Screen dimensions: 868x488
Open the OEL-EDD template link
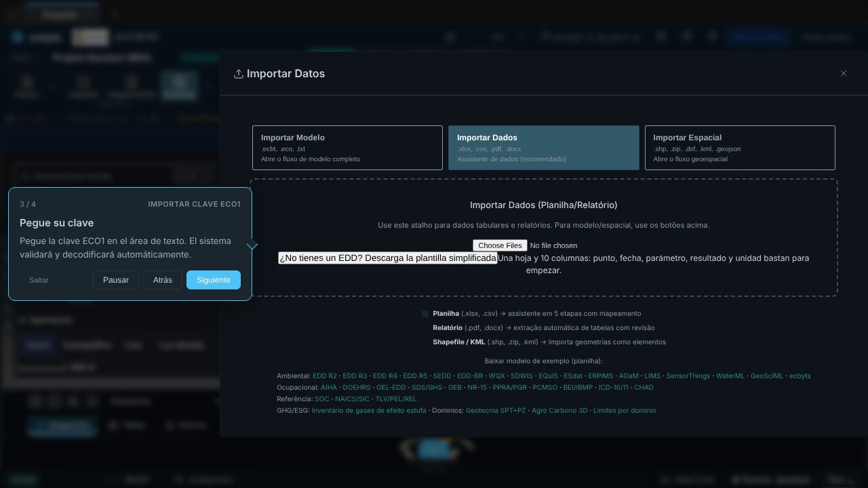click(391, 387)
